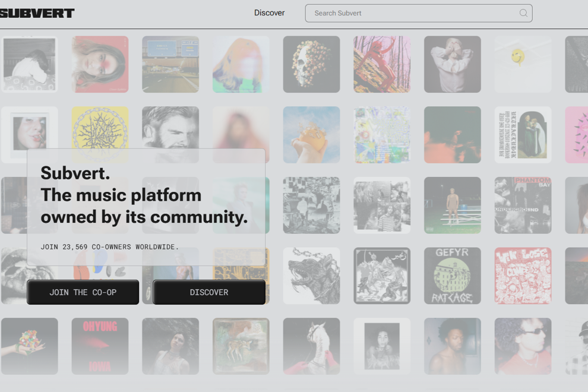
Task: Open the black-and-white rubble collage cover
Action: click(311, 205)
